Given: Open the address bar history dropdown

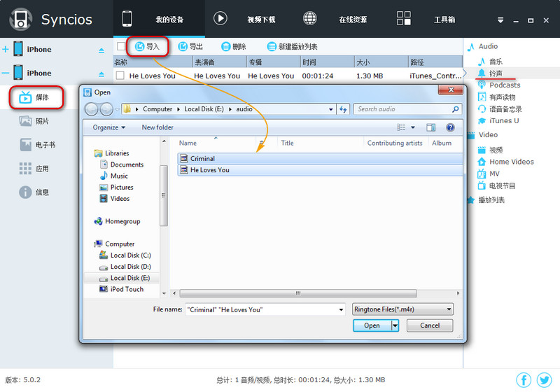Looking at the screenshot, I should [331, 109].
